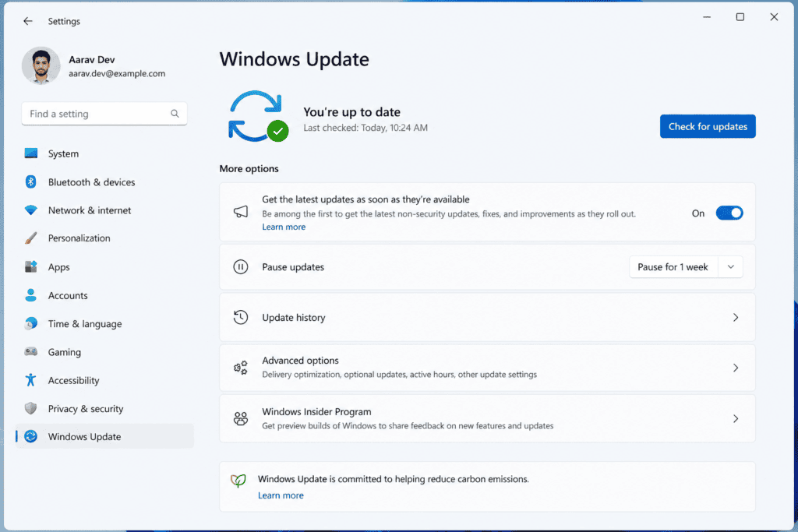Select Accounts in the sidebar
The width and height of the screenshot is (798, 532).
tap(104, 295)
